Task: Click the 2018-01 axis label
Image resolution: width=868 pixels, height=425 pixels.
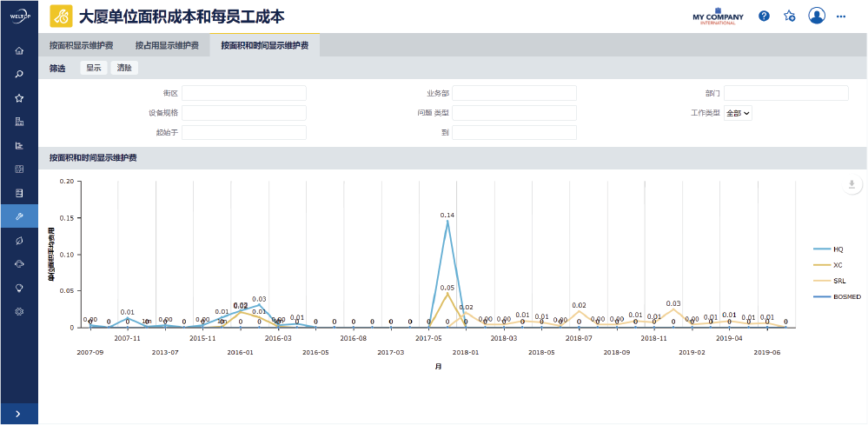Action: point(466,352)
